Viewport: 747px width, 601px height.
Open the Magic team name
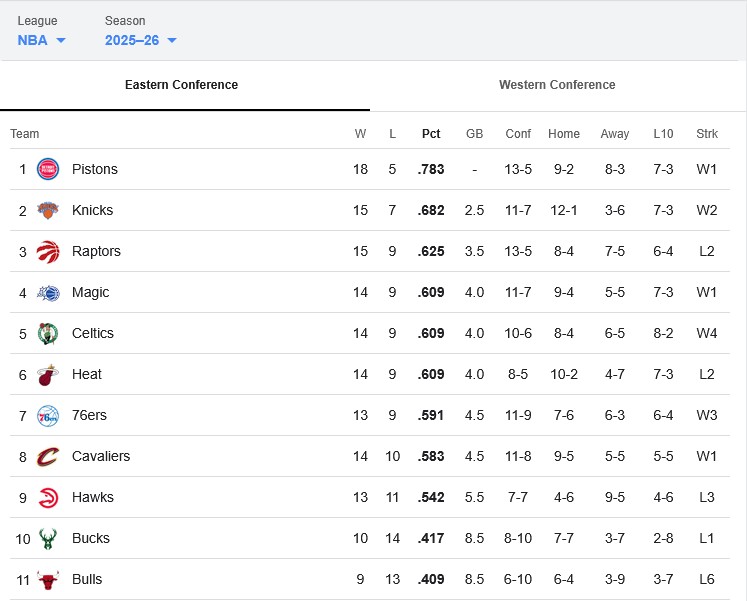[x=91, y=292]
